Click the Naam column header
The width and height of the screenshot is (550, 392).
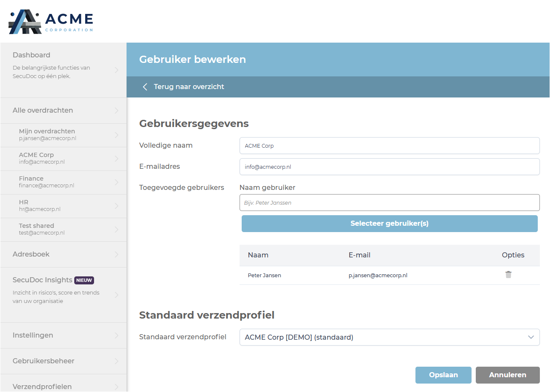pos(258,255)
